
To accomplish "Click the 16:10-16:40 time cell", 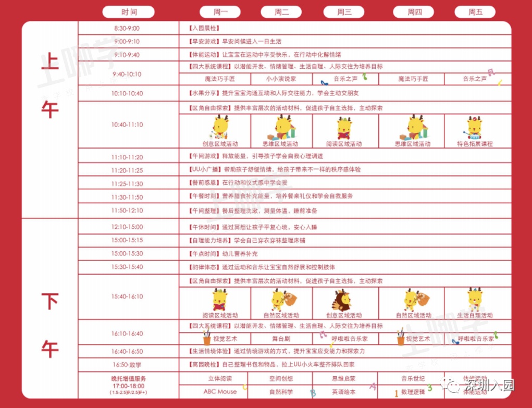I will [x=128, y=333].
